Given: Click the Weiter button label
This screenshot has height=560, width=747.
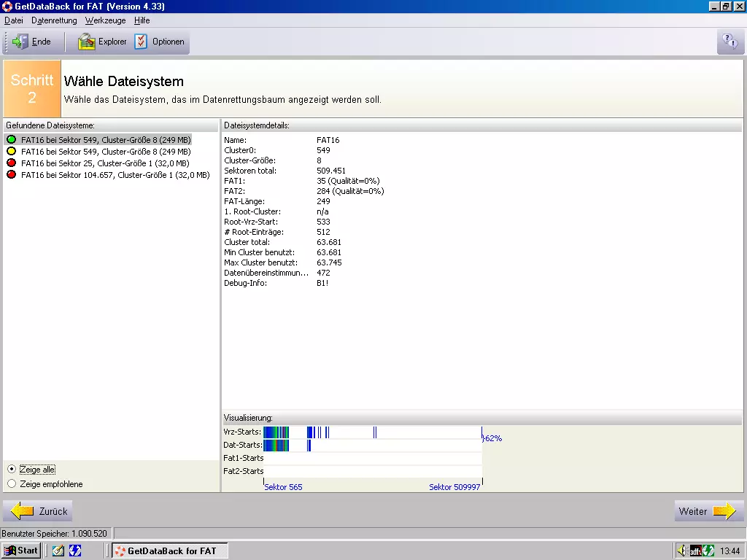Looking at the screenshot, I should (693, 511).
